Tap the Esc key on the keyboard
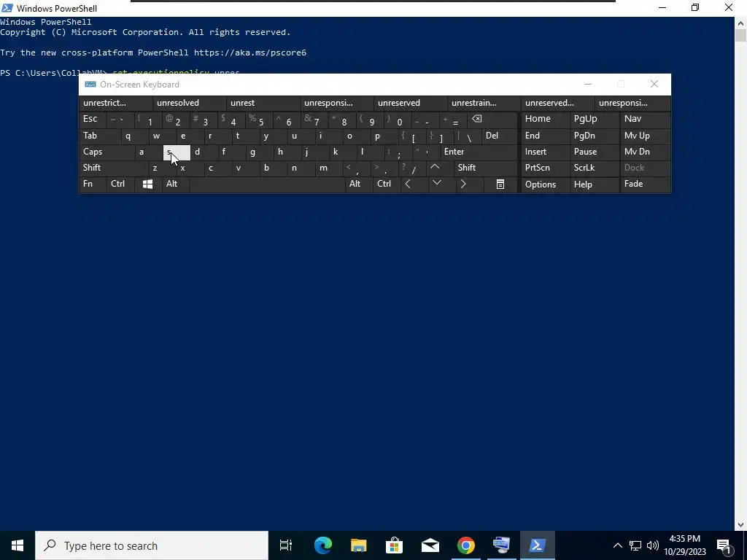The width and height of the screenshot is (747, 560). coord(93,119)
